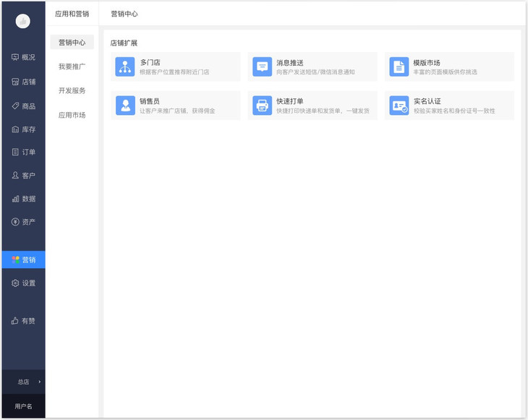
Task: Click 数据 label in sidebar
Action: (x=29, y=199)
